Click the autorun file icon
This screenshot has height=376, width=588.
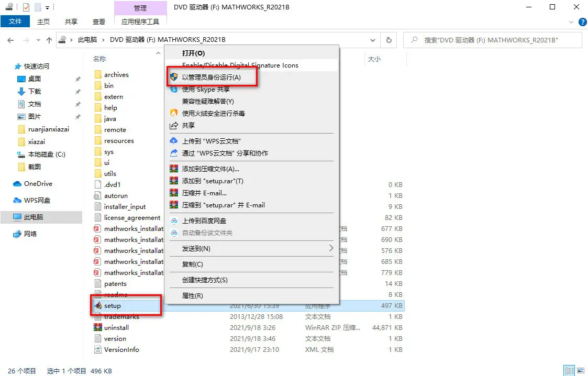click(97, 196)
